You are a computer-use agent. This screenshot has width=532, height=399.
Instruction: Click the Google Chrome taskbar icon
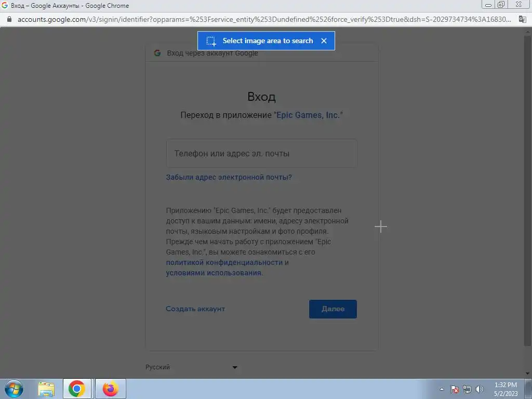77,389
